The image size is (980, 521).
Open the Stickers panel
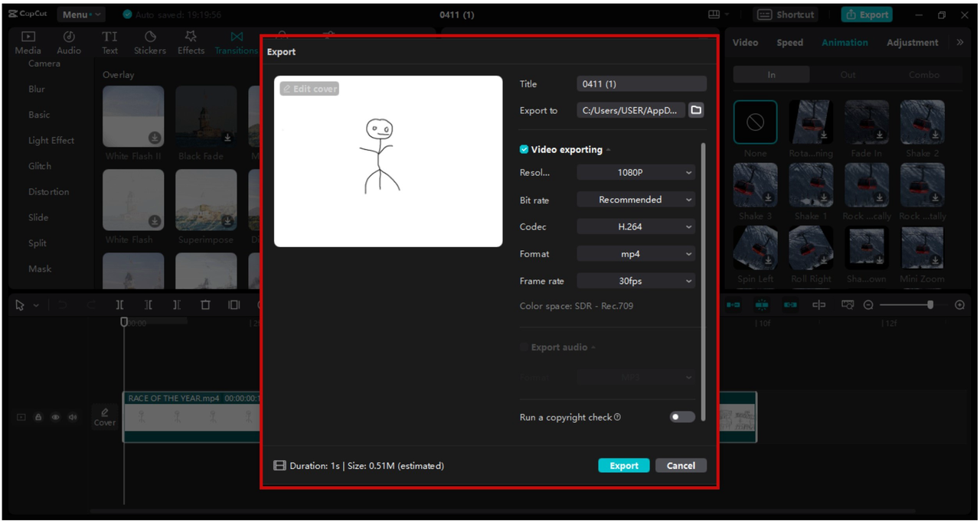click(x=150, y=43)
